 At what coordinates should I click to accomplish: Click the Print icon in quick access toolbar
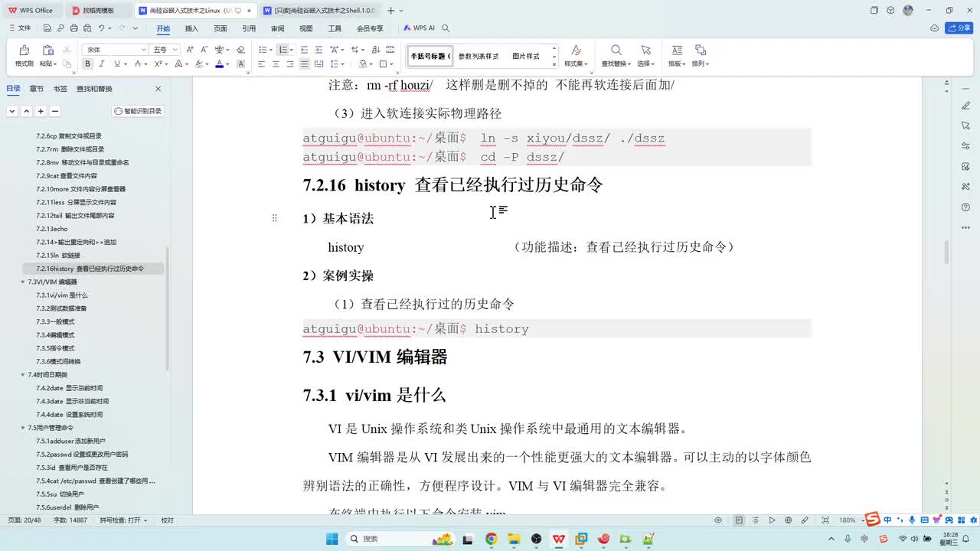[x=74, y=28]
